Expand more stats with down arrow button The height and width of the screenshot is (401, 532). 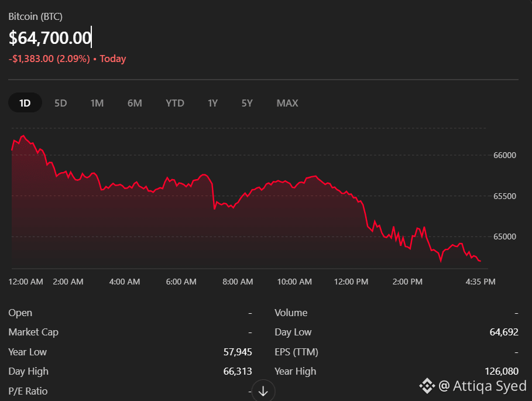[x=263, y=391]
